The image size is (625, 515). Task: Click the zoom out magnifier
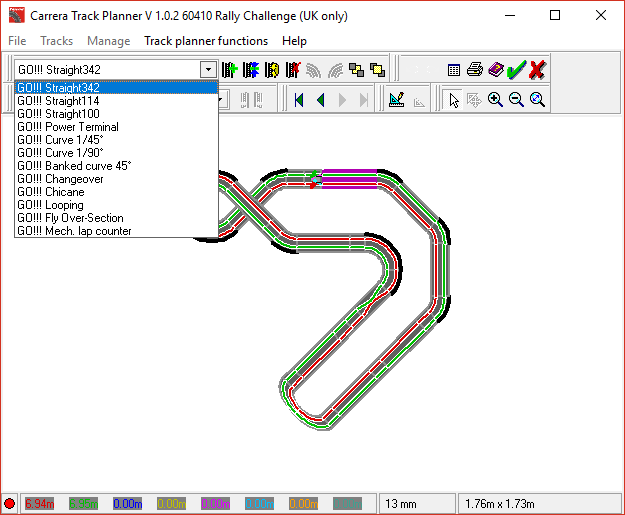tap(517, 100)
